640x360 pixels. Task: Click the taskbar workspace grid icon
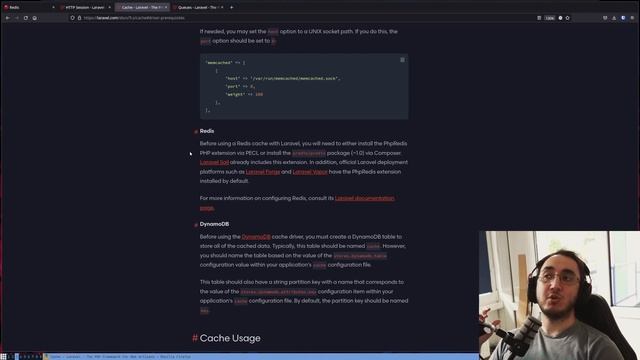coord(3,357)
